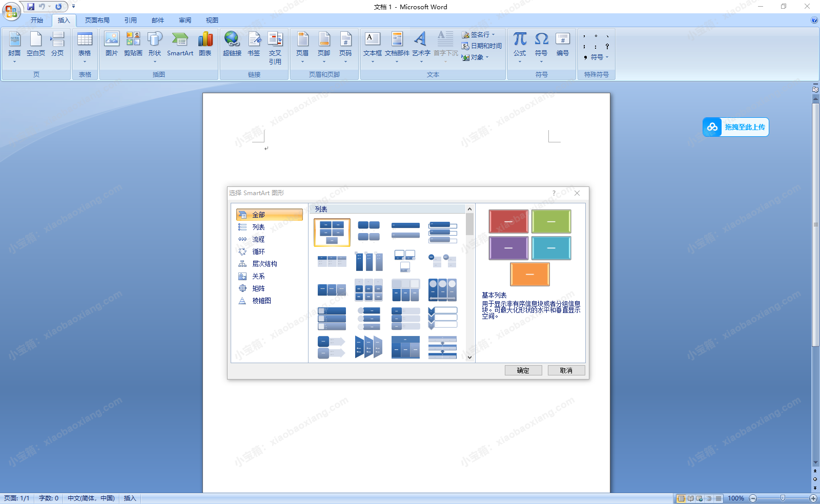Click the zoom slider handle in status bar
Screen dimensions: 820x504
pyautogui.click(x=783, y=498)
